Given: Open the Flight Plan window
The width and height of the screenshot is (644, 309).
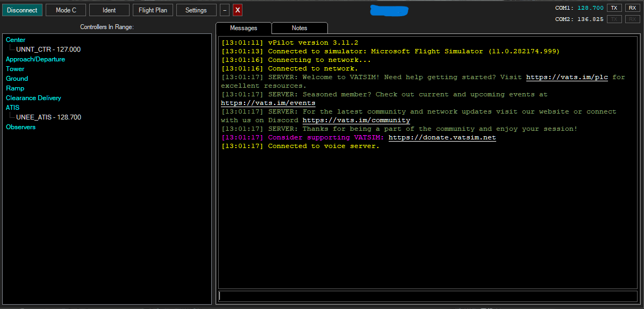Looking at the screenshot, I should (153, 10).
